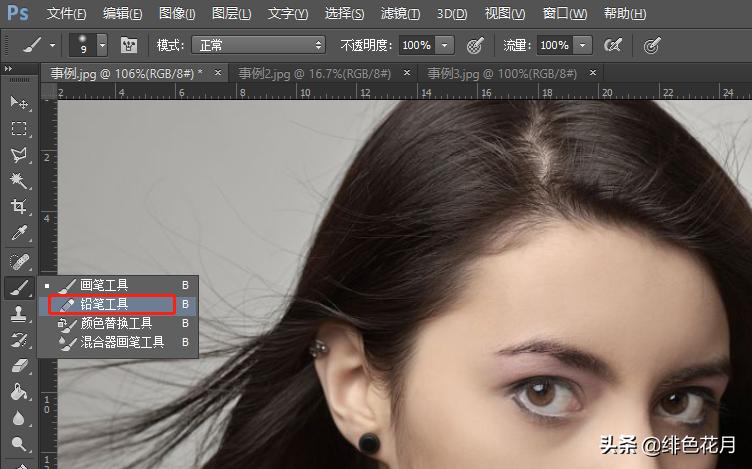Open the 文字(Y) menu

coord(288,13)
